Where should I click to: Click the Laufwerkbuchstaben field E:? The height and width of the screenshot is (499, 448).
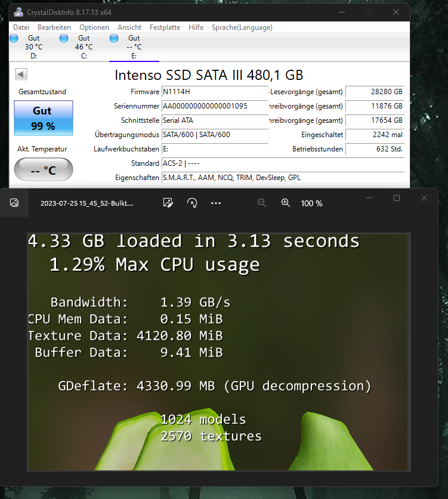point(215,149)
